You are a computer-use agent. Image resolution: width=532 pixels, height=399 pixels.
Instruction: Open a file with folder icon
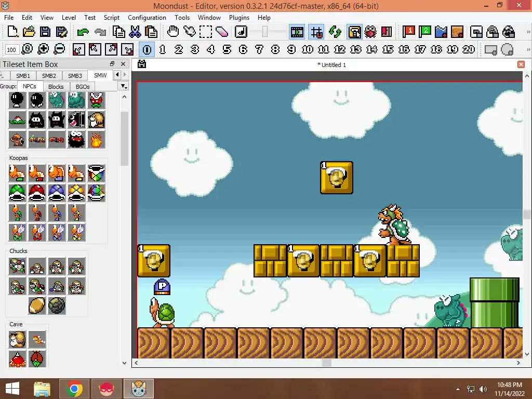point(29,32)
